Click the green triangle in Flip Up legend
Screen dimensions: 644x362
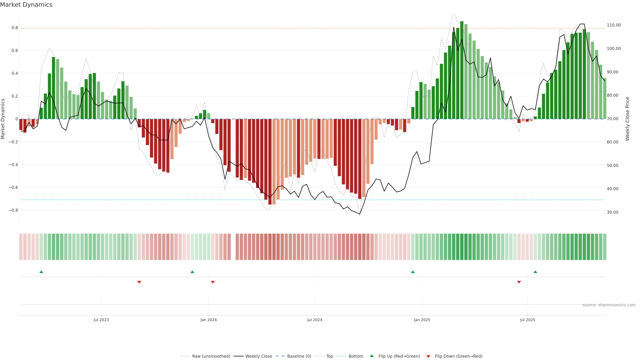(x=372, y=356)
